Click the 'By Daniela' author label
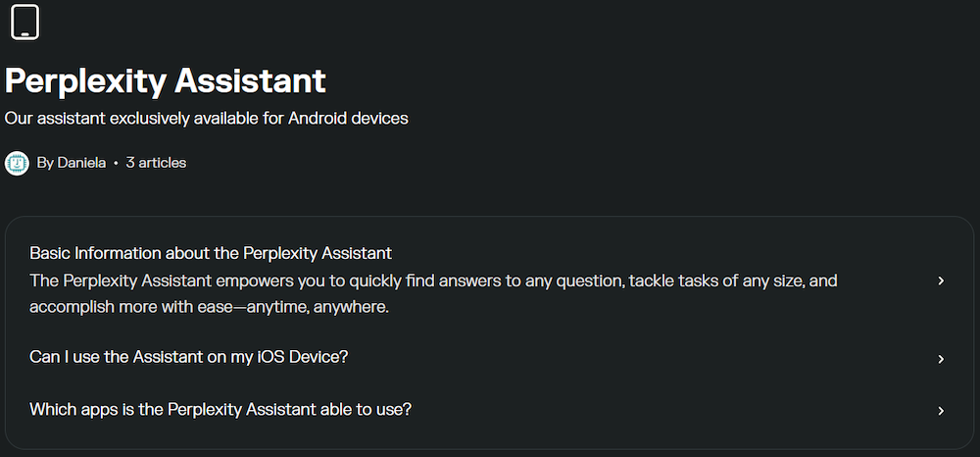Screen dimensions: 980x457 (x=72, y=163)
